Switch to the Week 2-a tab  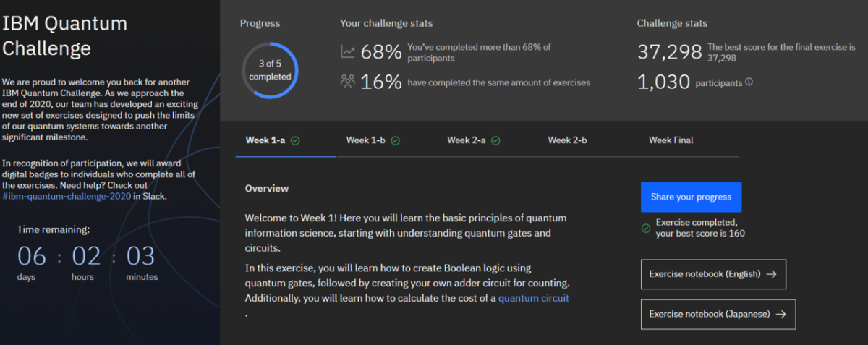[487, 140]
